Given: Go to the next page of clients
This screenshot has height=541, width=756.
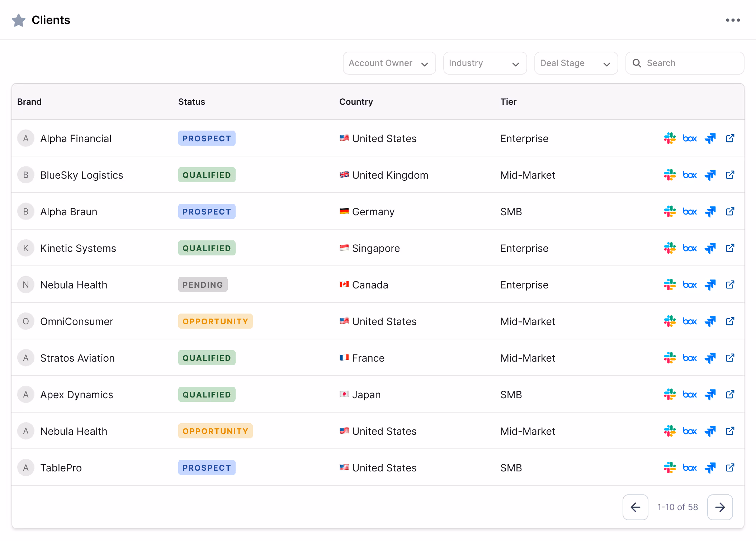Looking at the screenshot, I should tap(720, 507).
